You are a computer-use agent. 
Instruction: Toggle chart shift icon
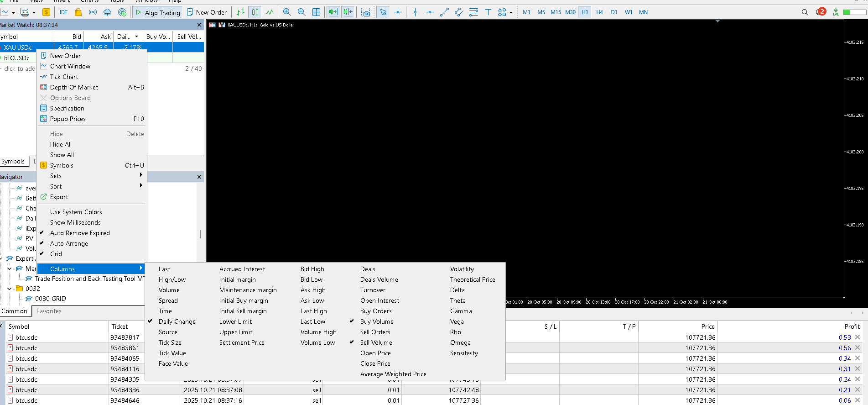348,12
